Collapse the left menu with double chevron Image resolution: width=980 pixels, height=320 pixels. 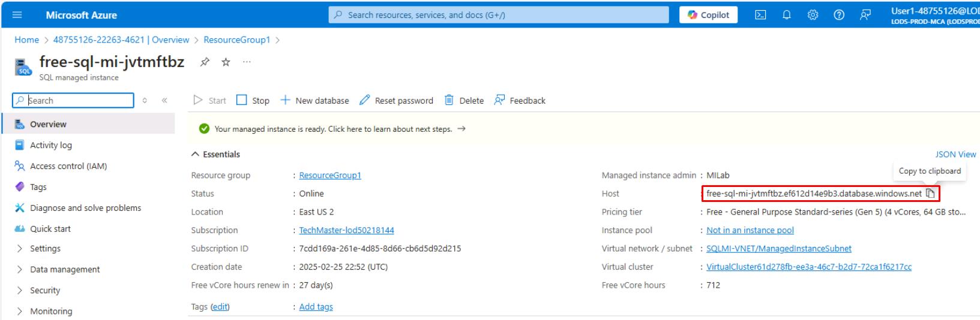coord(164,101)
